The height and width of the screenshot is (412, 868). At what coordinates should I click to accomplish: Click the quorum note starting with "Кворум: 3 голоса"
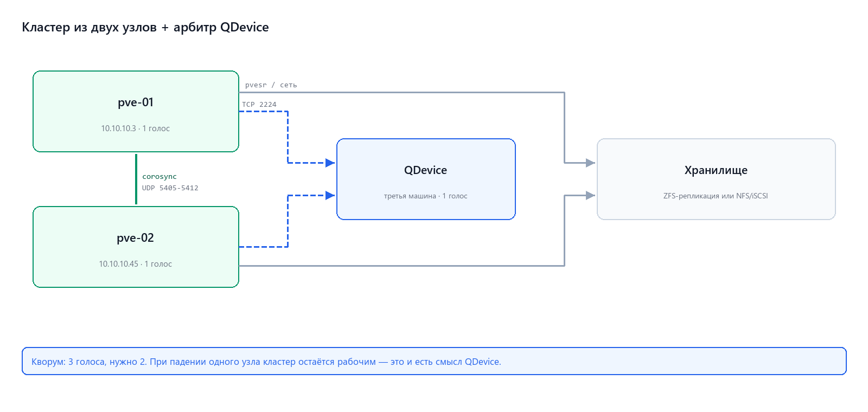434,361
